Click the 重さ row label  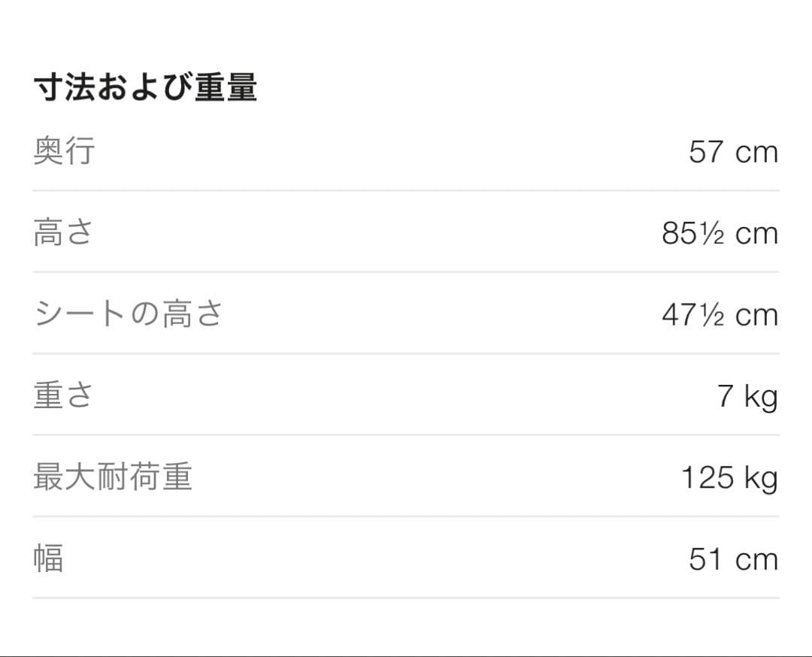point(64,395)
